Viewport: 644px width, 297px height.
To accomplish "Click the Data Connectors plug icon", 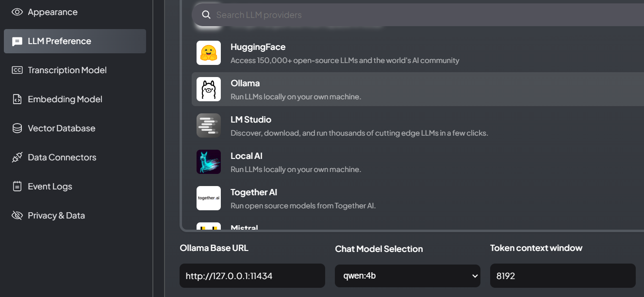I will coord(17,157).
